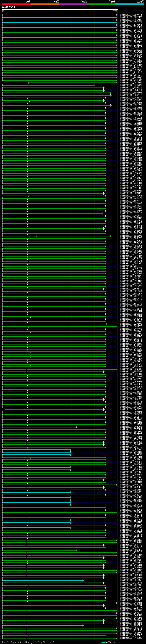Click the purple ~60% legend color bar
The image size is (146, 644).
click(73, 4)
